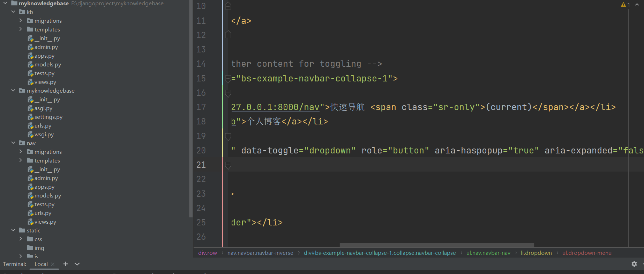
Task: Toggle code folding on line 15
Action: point(228,78)
